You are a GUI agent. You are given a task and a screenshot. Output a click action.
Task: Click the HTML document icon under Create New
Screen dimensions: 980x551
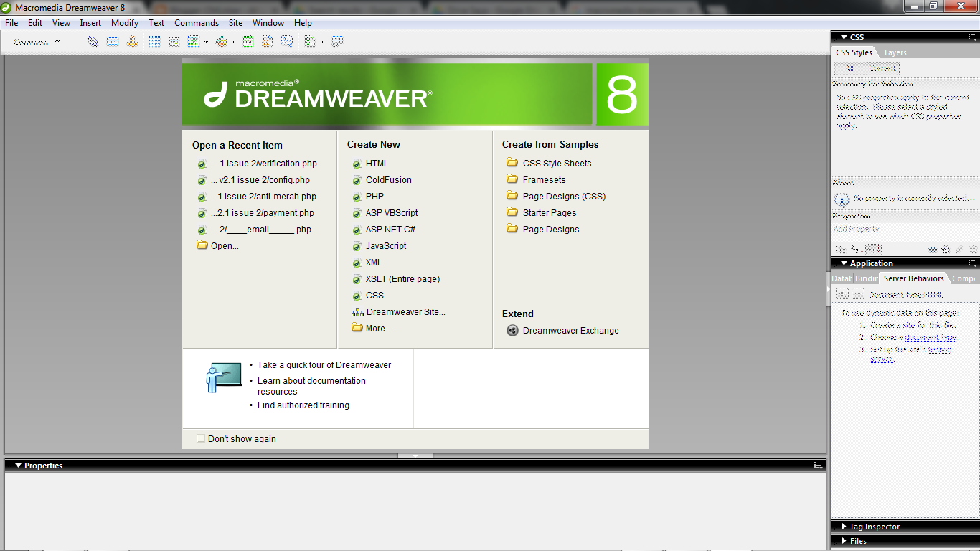tap(357, 164)
